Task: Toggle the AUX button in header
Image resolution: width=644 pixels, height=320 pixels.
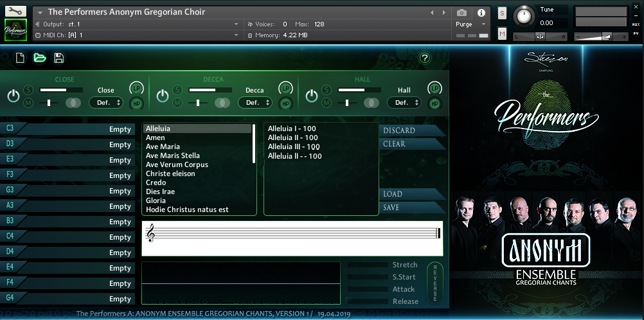Action: point(636,24)
